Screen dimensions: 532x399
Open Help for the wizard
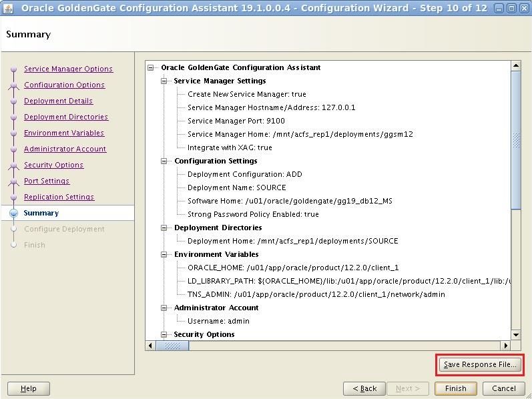pyautogui.click(x=29, y=388)
